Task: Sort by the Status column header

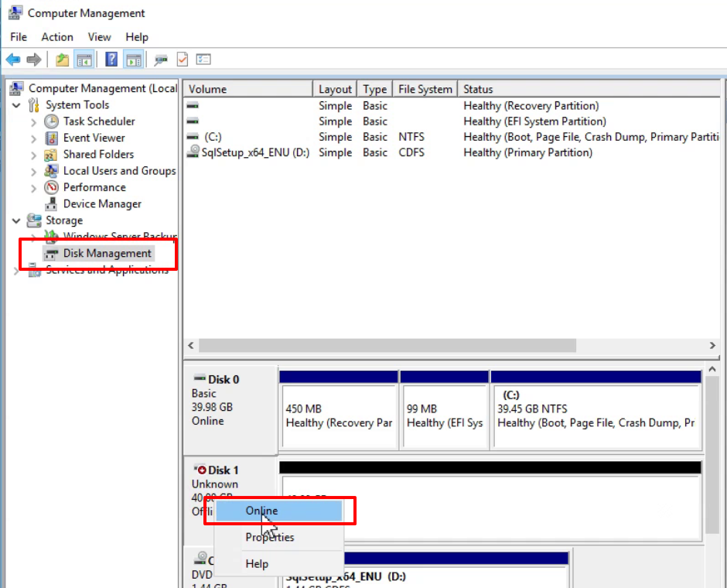Action: (x=589, y=89)
